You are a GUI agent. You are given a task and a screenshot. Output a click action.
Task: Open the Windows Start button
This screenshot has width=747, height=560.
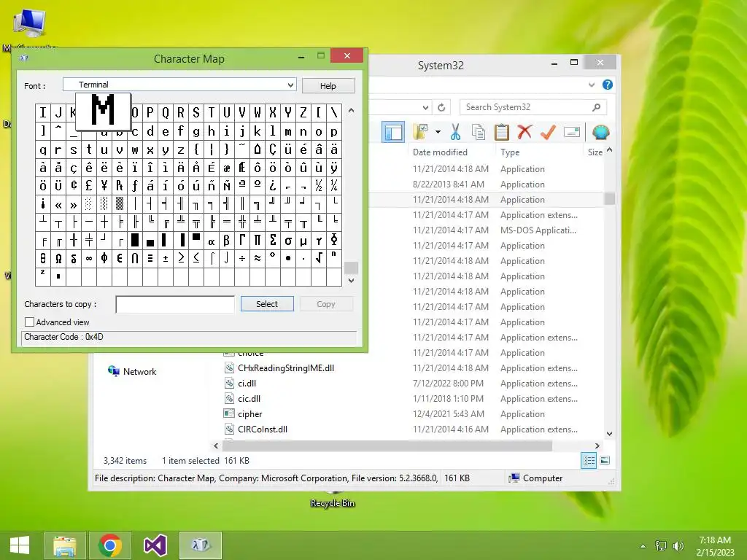coord(20,545)
